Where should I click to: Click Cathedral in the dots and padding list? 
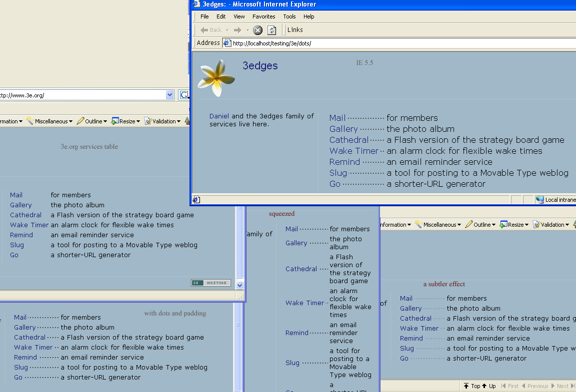tap(30, 337)
